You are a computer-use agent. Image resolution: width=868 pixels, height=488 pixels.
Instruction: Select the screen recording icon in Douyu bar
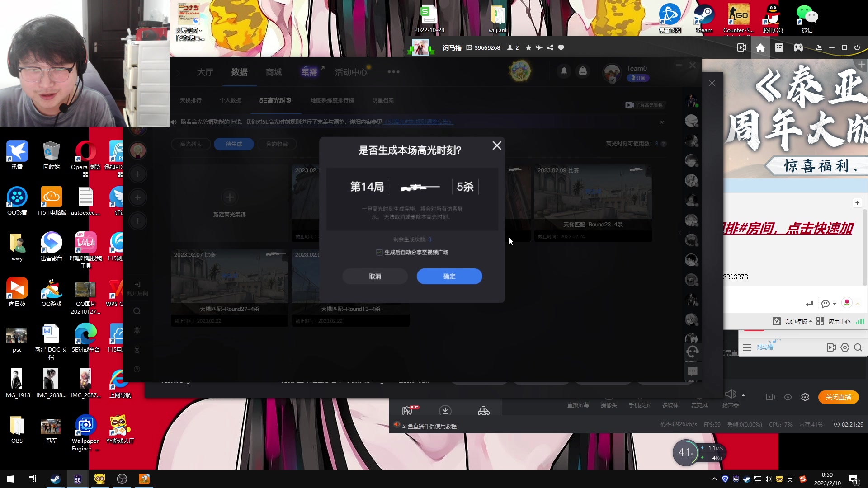click(769, 397)
